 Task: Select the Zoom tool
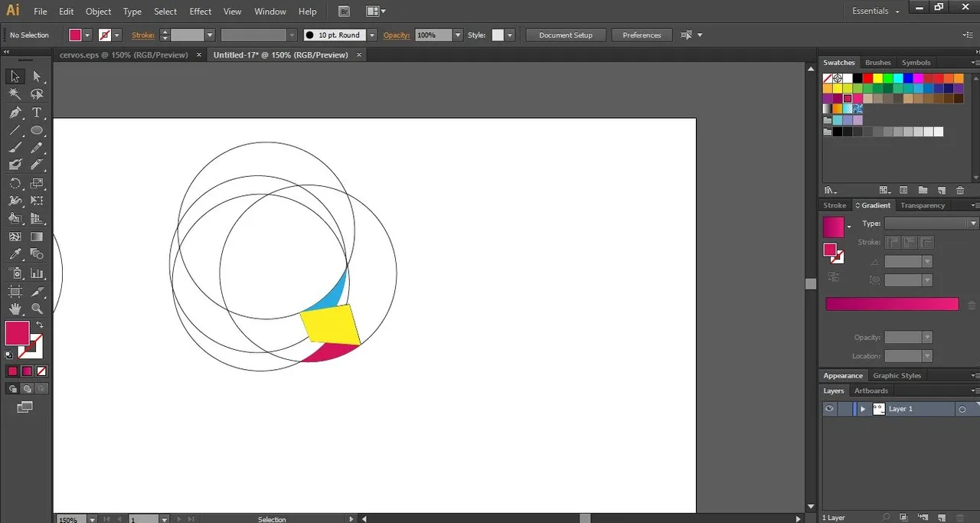(x=37, y=309)
